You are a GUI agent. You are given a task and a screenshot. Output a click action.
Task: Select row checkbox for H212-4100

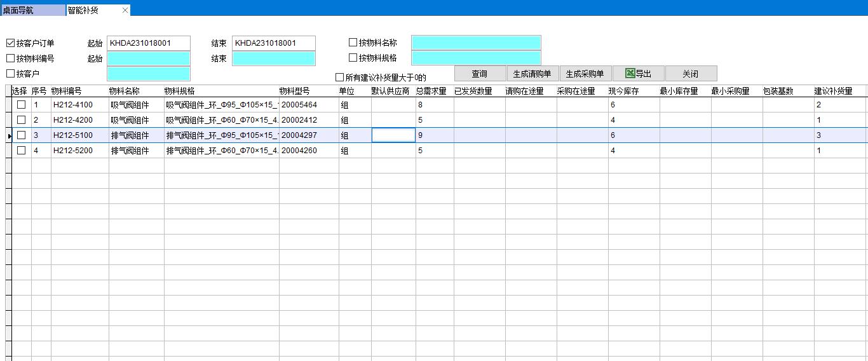(21, 105)
